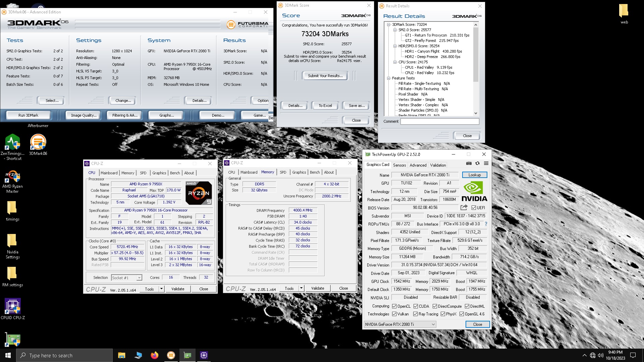644x362 pixels.
Task: Click the Lookup button in GPU-Z
Action: click(474, 175)
